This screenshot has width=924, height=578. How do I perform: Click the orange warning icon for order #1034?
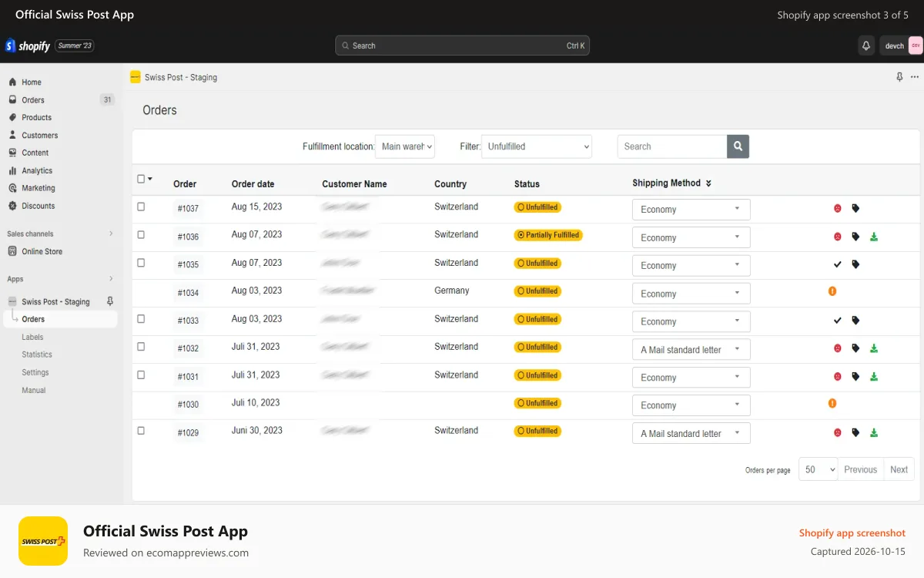pyautogui.click(x=832, y=291)
